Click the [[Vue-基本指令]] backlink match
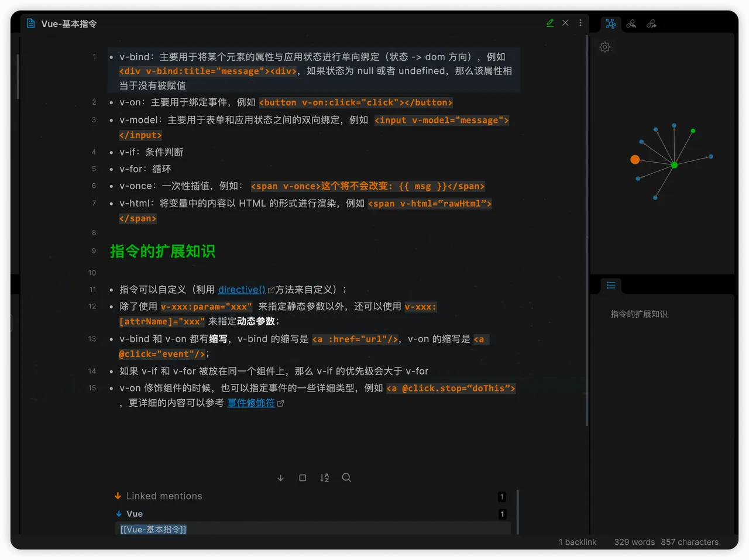The image size is (749, 560). coord(153,529)
